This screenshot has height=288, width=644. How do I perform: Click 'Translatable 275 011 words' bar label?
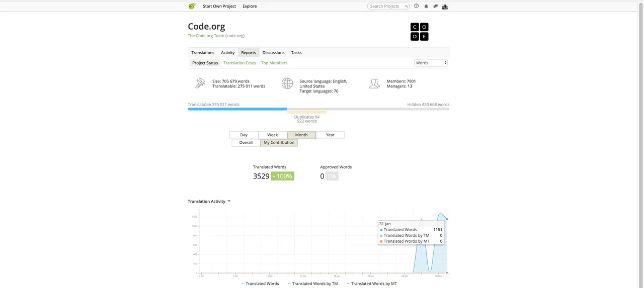tap(214, 105)
